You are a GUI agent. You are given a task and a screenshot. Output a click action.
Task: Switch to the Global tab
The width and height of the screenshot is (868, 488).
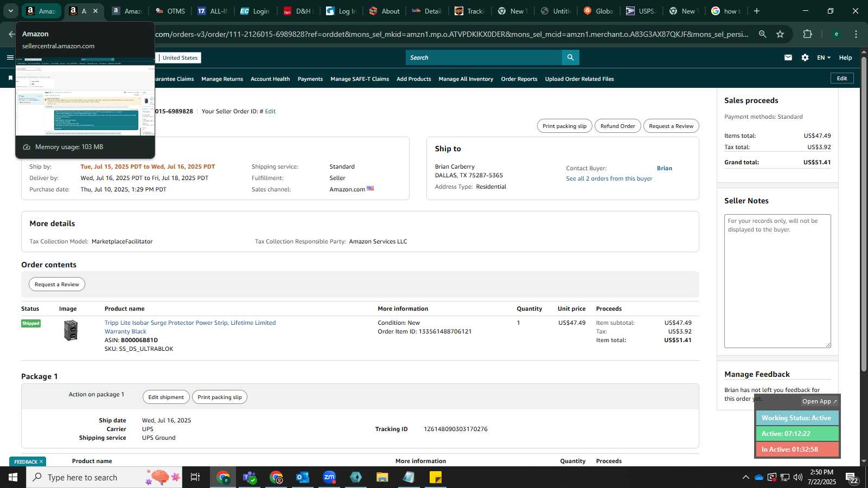click(x=598, y=11)
